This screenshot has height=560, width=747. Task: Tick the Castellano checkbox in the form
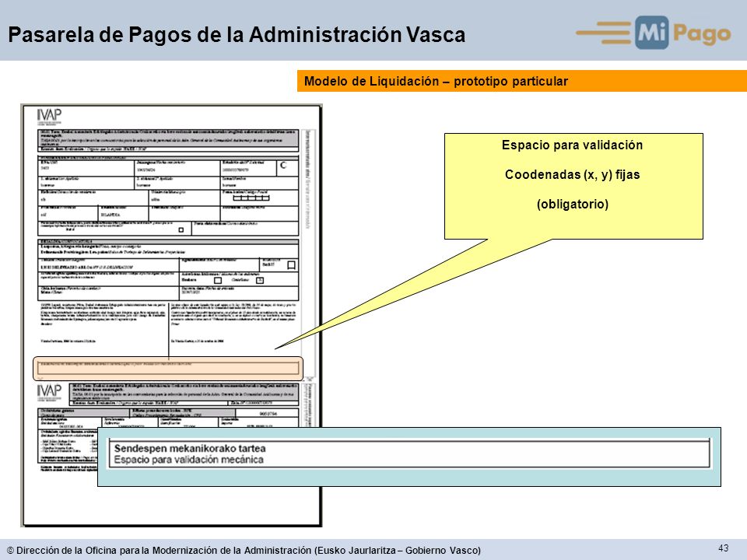click(260, 280)
